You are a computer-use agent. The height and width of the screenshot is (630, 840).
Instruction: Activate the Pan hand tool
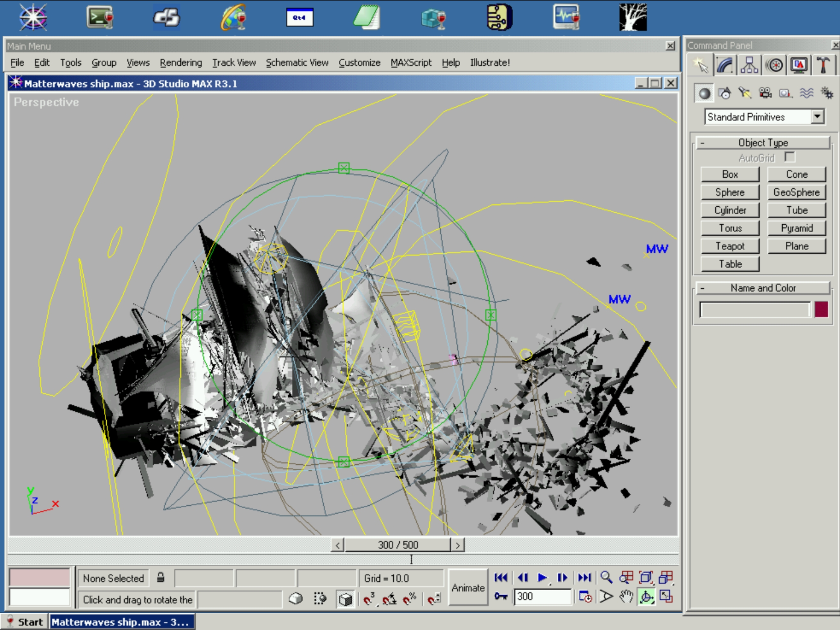pyautogui.click(x=626, y=597)
